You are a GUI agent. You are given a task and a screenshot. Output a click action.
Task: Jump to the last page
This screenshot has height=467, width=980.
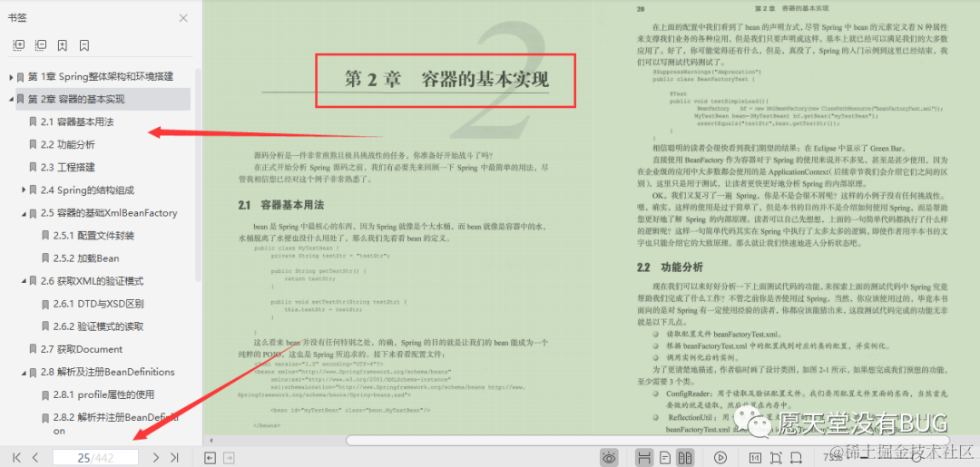[175, 458]
